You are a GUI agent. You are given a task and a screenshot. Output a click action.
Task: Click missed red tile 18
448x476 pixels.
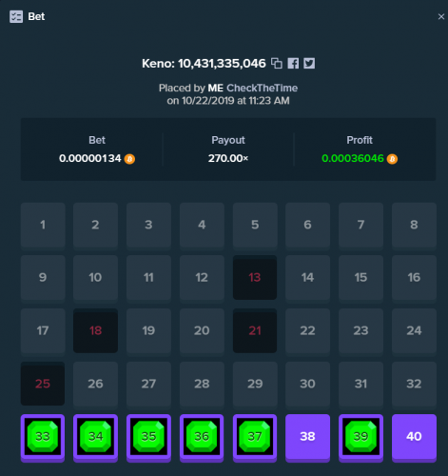(95, 330)
